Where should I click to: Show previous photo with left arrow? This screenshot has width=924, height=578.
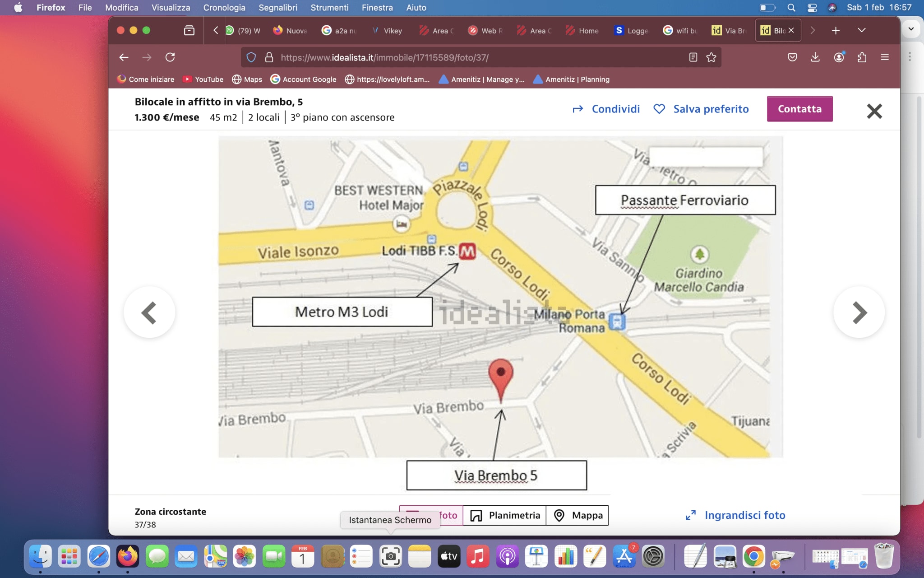[x=149, y=312]
